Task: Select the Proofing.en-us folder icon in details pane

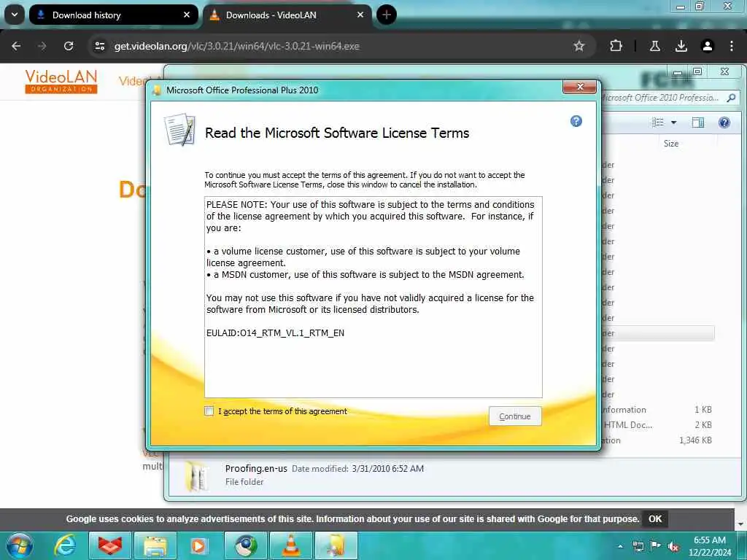Action: [196, 477]
